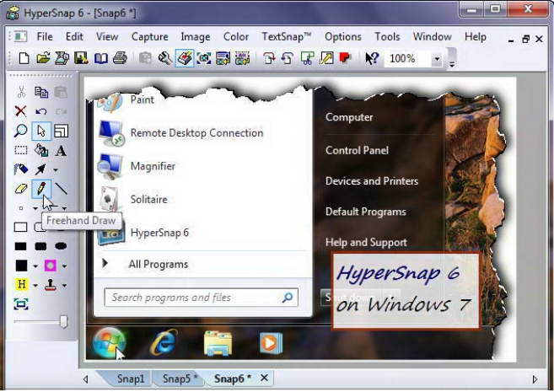Open the yellow H highlighter dropdown arrow
The height and width of the screenshot is (392, 554).
point(35,285)
